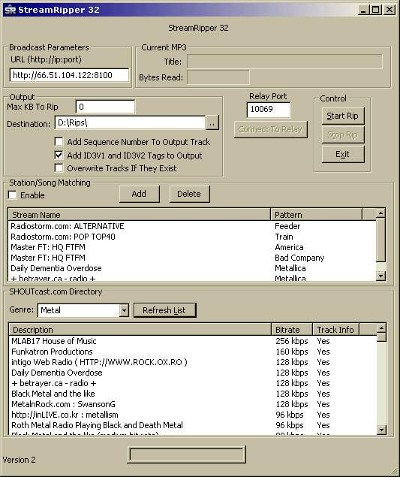Click pattern list scroll up arrow

(x=381, y=213)
